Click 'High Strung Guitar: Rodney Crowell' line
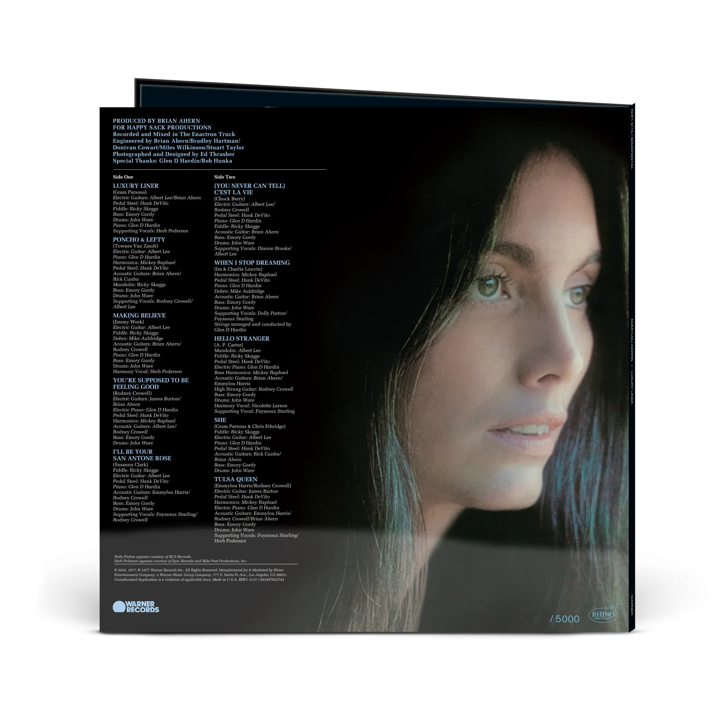The height and width of the screenshot is (728, 728). click(254, 389)
